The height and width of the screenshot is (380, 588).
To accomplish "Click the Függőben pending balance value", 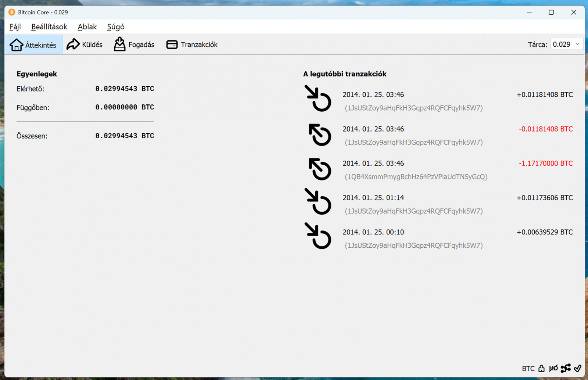I will pos(125,107).
